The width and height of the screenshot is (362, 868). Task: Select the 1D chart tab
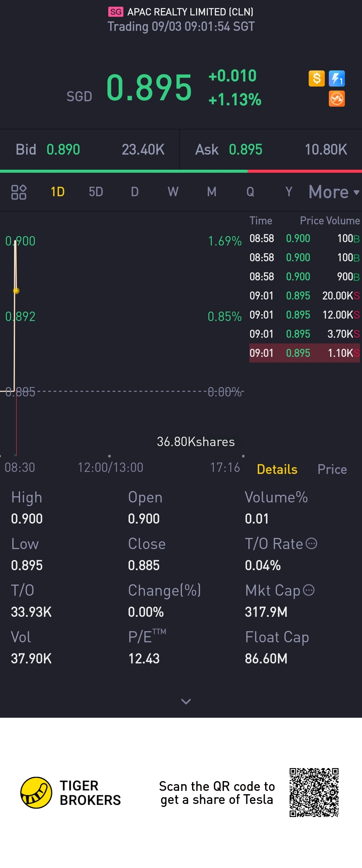[58, 192]
